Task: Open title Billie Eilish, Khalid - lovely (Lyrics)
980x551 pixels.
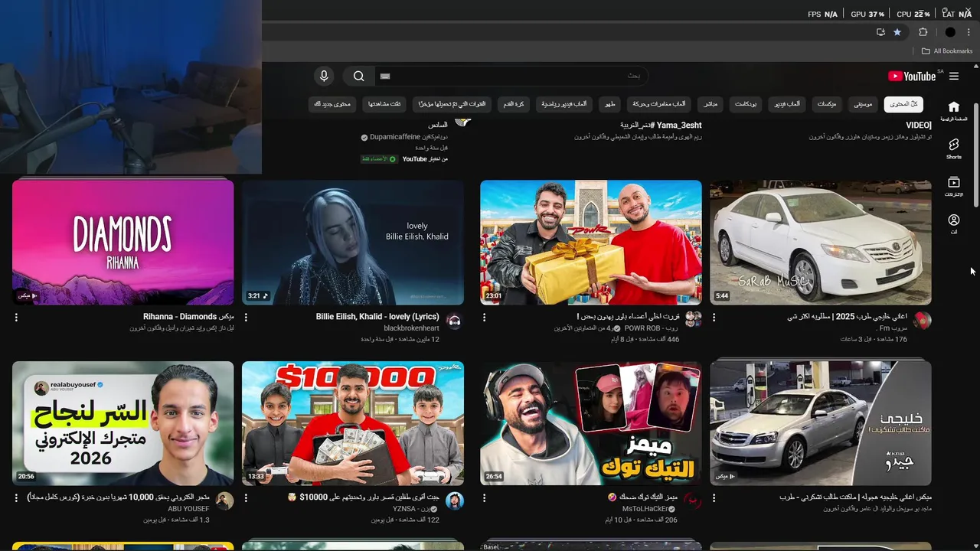Action: pyautogui.click(x=377, y=317)
